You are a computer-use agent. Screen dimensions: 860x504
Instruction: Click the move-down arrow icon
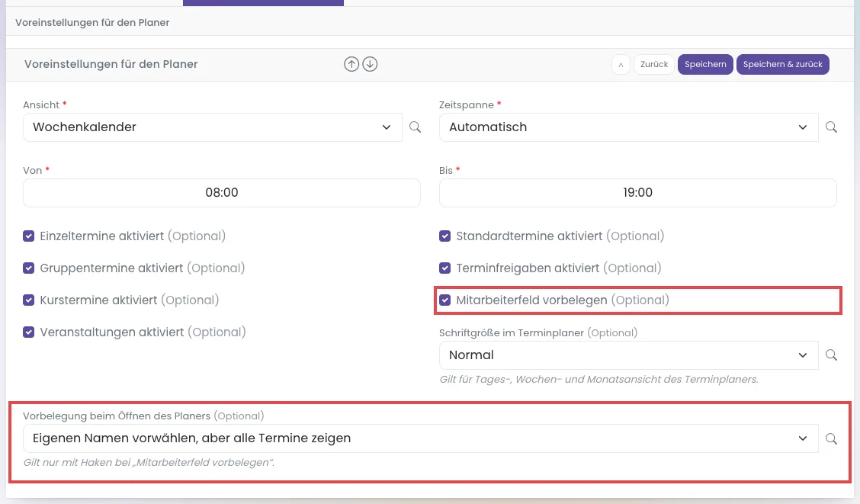click(x=371, y=64)
